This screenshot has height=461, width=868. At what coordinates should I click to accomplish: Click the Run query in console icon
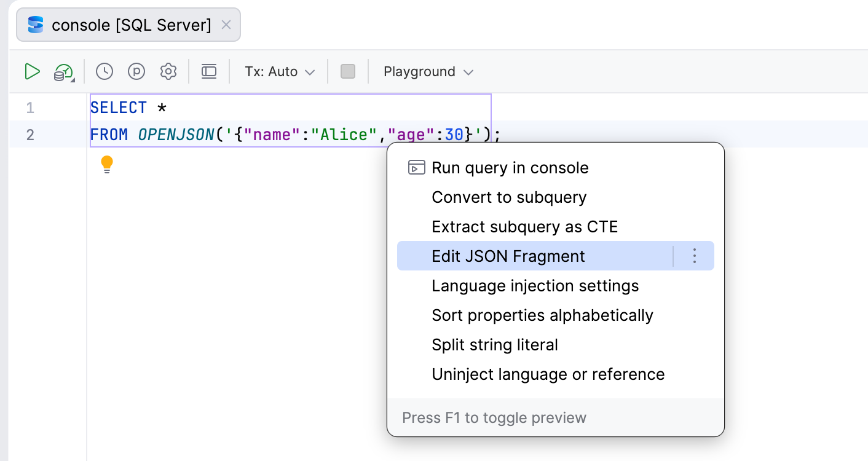point(417,168)
